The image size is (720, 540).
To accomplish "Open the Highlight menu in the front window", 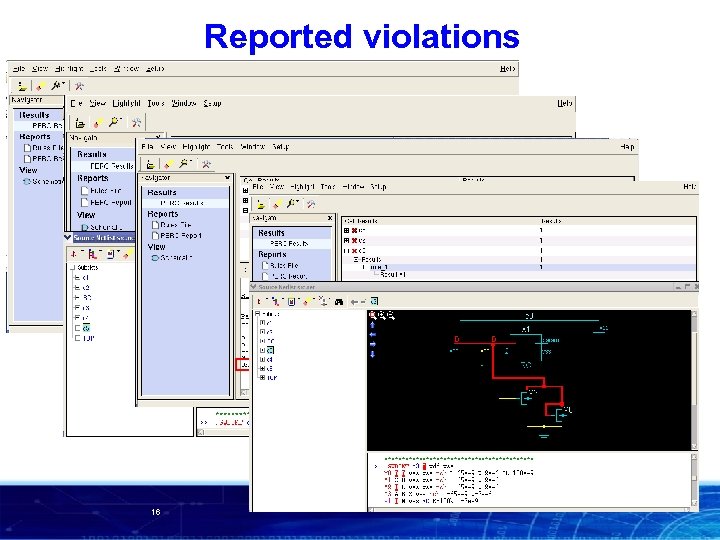I will pyautogui.click(x=302, y=187).
